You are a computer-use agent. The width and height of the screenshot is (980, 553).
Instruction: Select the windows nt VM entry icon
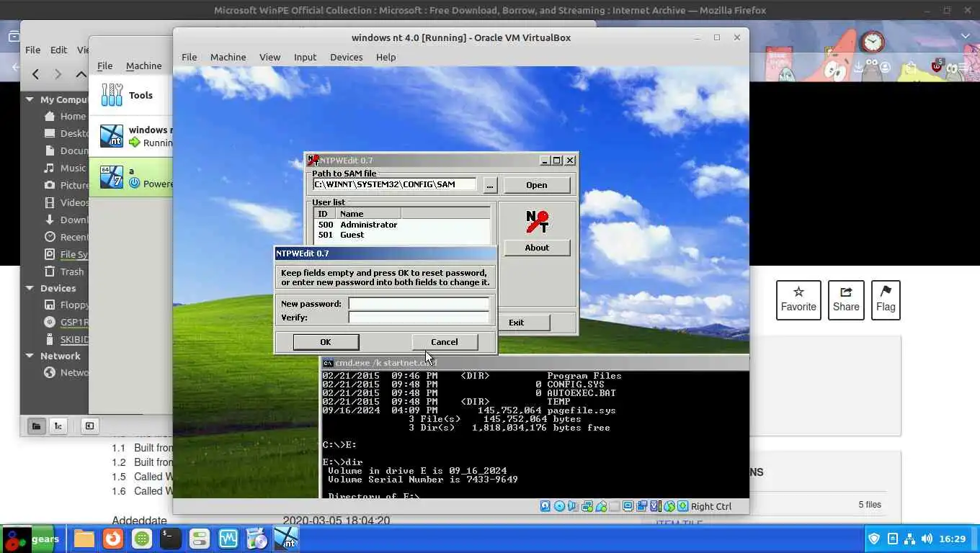(x=112, y=136)
